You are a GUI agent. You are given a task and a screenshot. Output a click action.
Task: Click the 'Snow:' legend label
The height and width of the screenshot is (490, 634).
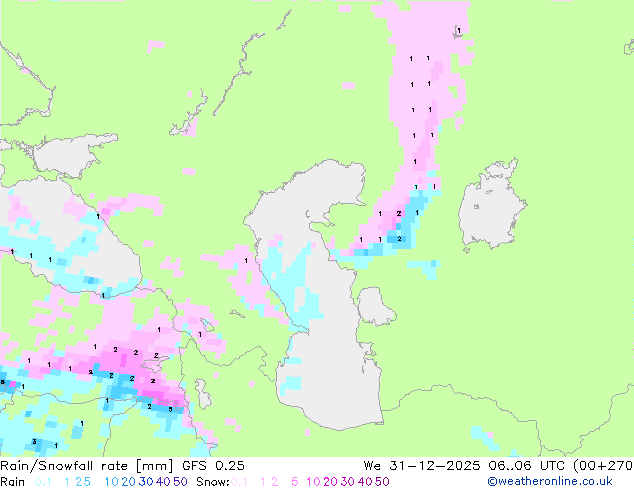[x=213, y=482]
